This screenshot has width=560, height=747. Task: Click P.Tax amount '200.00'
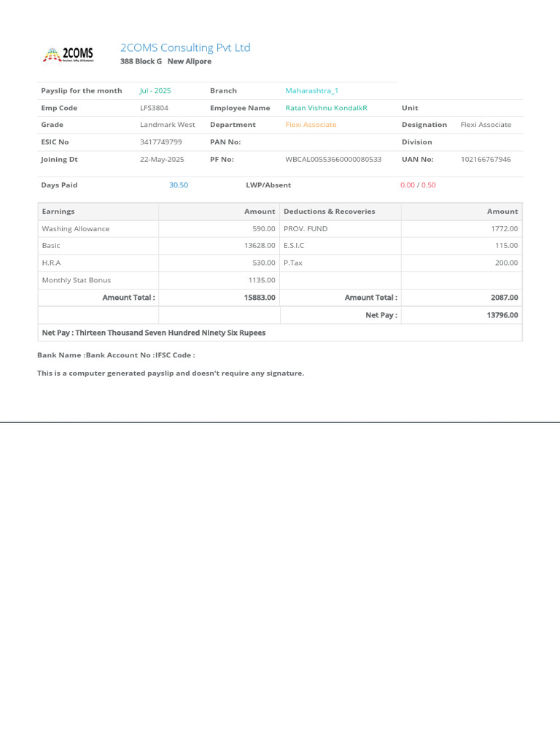coord(507,263)
